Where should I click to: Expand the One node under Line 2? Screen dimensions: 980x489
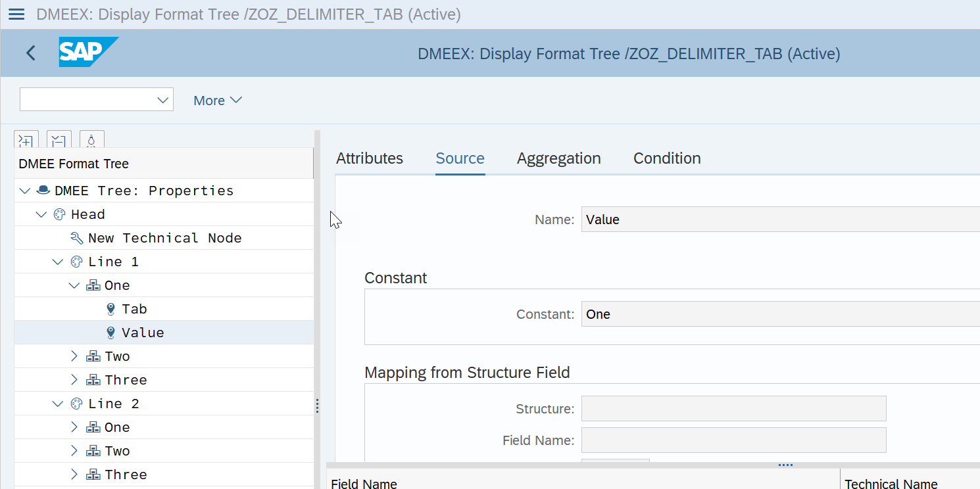coord(74,427)
